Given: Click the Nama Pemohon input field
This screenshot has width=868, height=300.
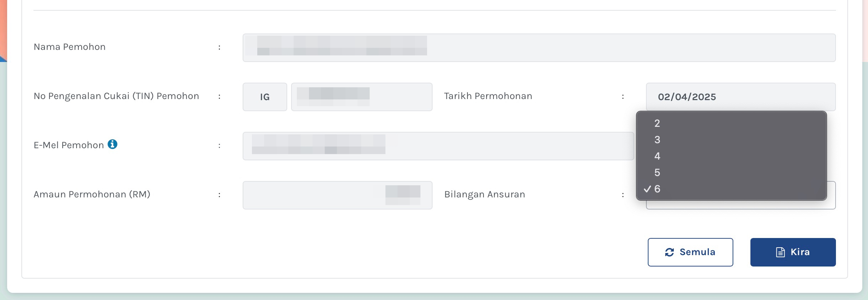Looking at the screenshot, I should coord(539,48).
